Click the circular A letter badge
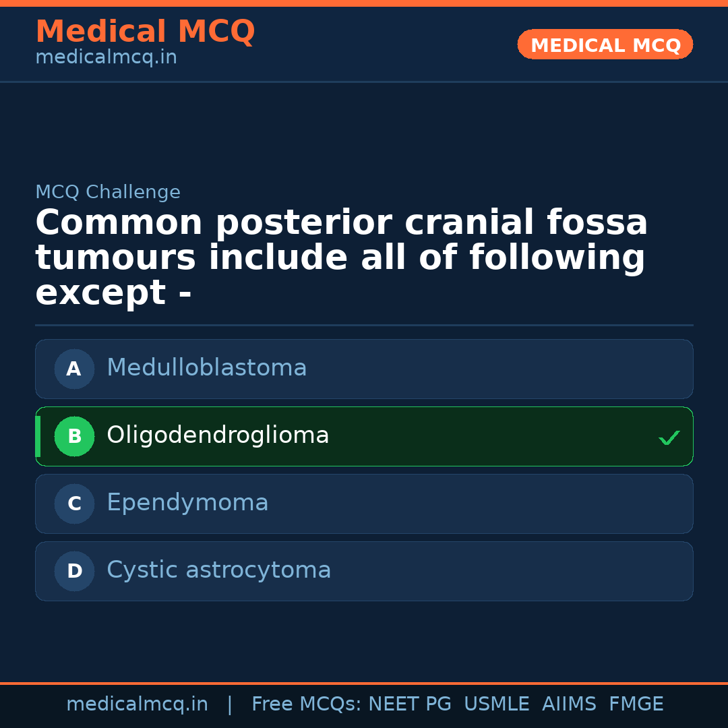 [x=74, y=369]
